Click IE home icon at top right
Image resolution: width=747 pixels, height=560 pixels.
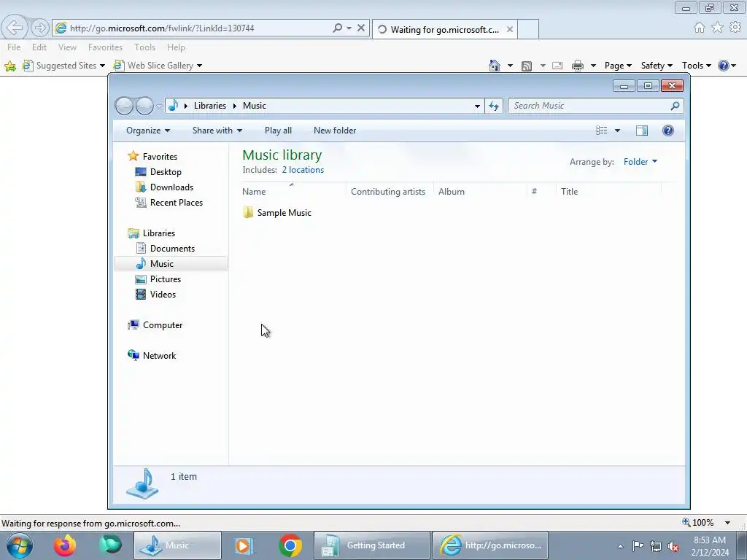700,28
